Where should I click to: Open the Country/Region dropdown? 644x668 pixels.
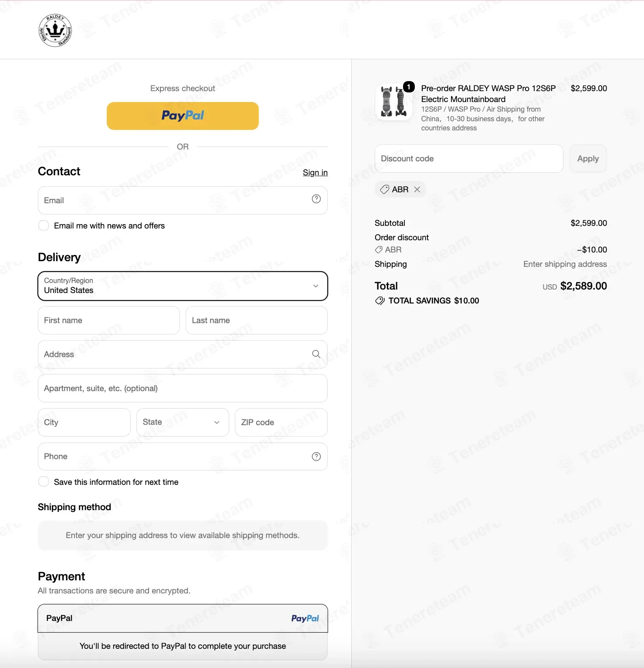(x=183, y=286)
